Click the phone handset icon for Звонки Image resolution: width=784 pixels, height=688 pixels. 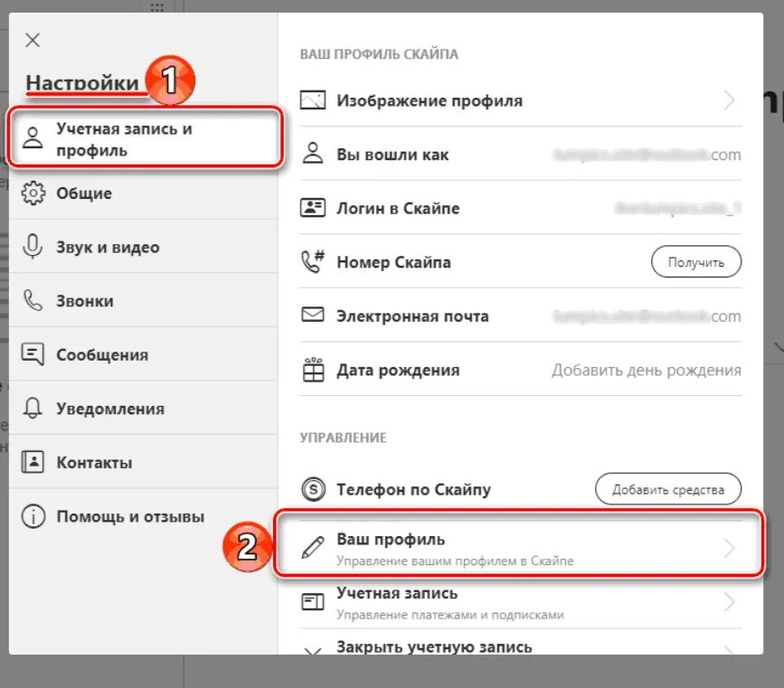coord(33,300)
